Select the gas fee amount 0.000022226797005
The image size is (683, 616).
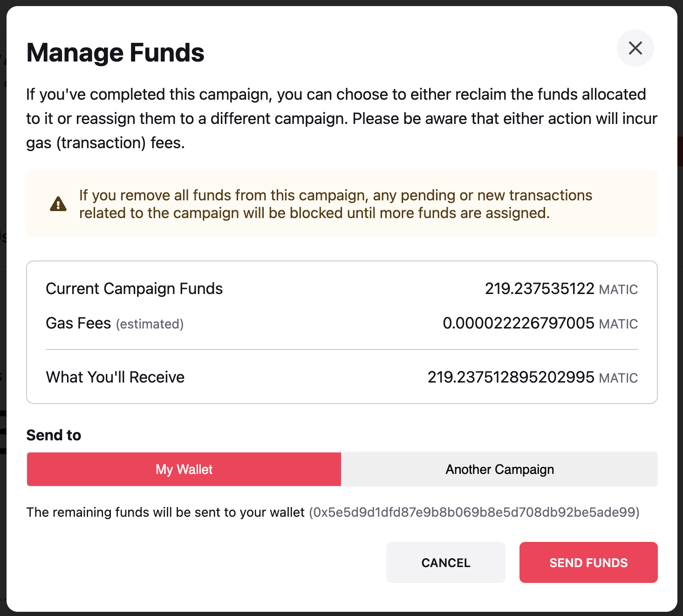(519, 323)
